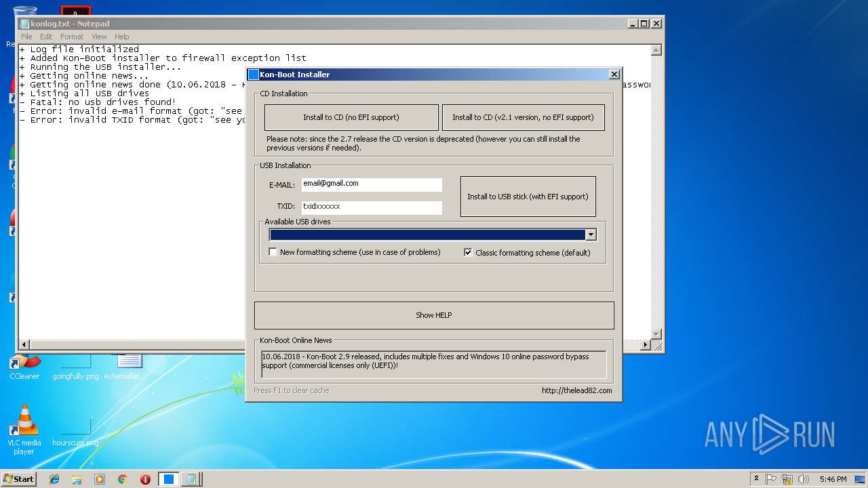Viewport: 868px width, 488px height.
Task: Click Kon-Boot Installer title bar icon
Action: pyautogui.click(x=254, y=75)
